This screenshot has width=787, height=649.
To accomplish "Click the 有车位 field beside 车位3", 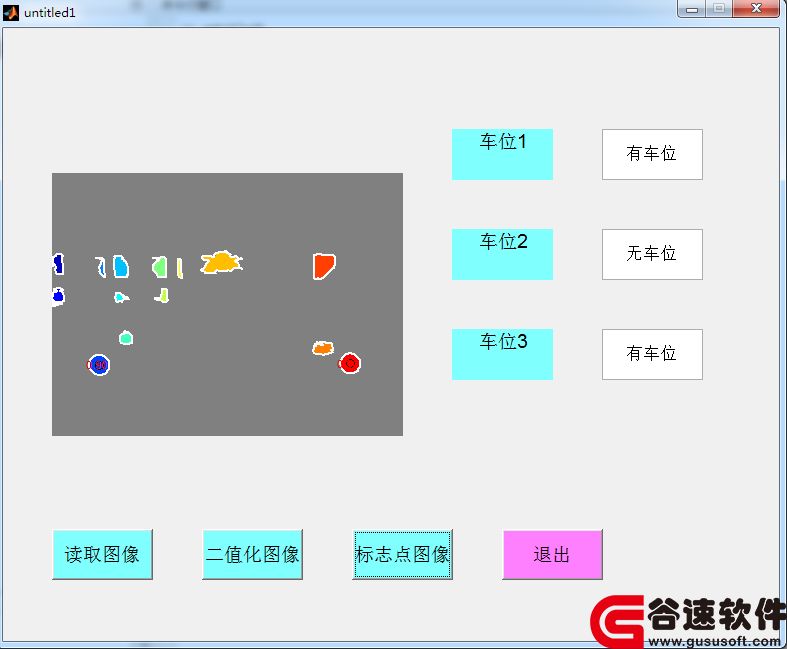I will pyautogui.click(x=652, y=354).
